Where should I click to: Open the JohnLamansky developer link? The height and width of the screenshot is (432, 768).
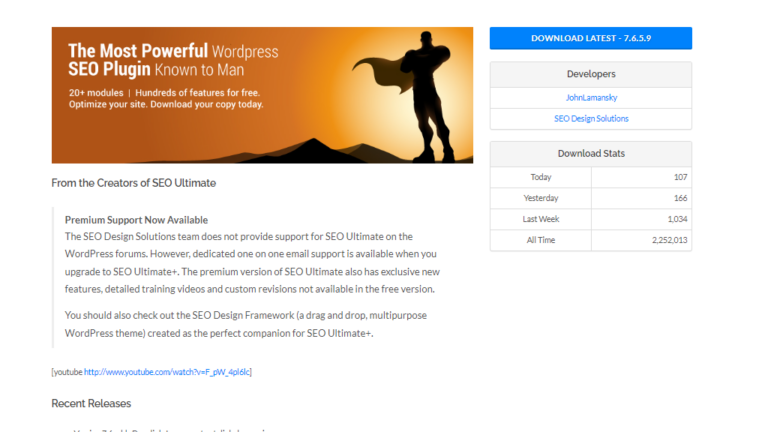pyautogui.click(x=590, y=98)
